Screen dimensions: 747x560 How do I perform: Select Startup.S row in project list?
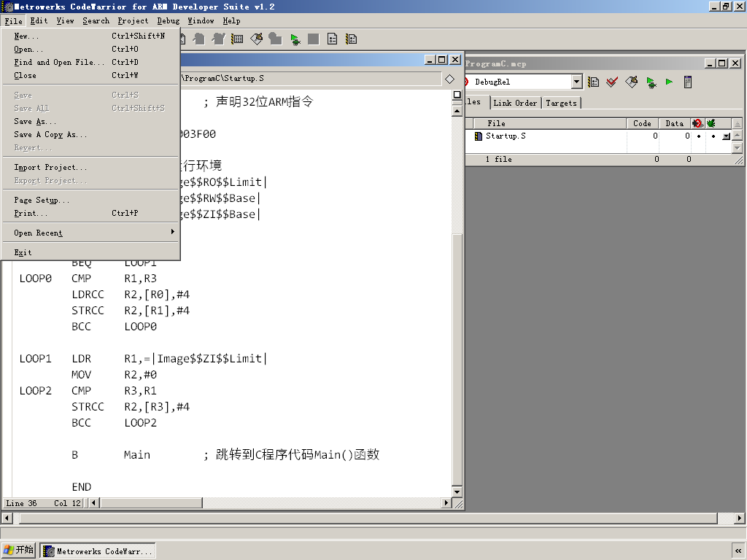coord(598,136)
